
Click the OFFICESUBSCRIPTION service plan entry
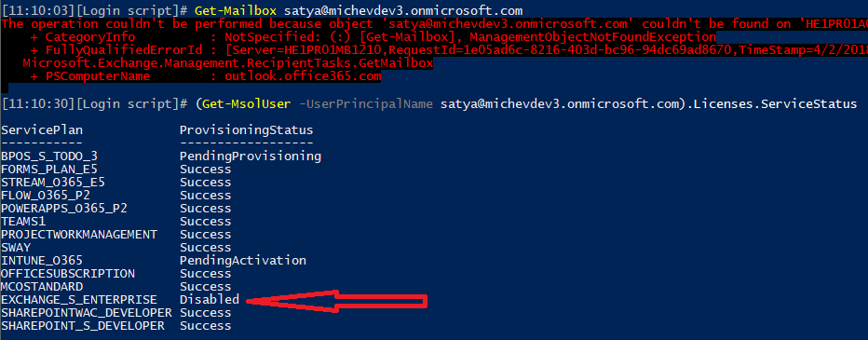68,274
